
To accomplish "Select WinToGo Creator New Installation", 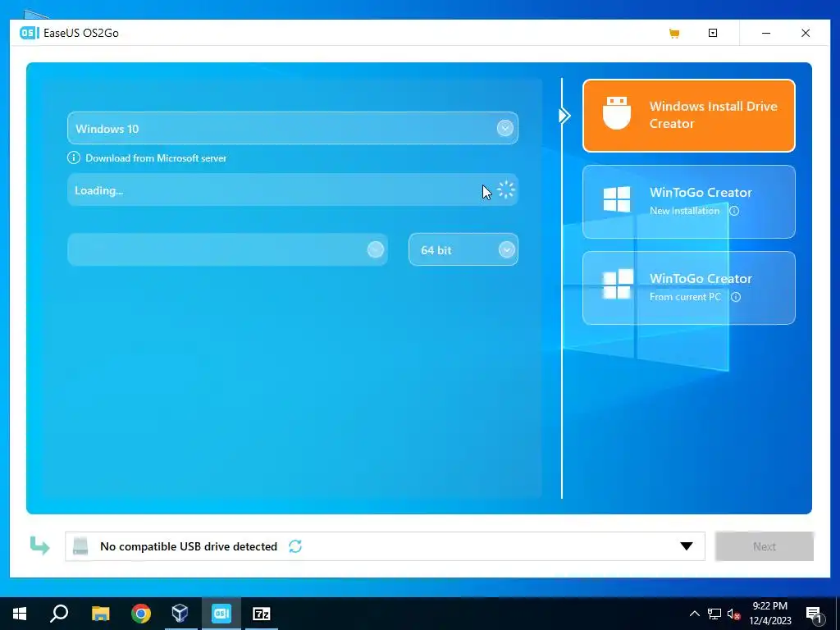I will coord(688,202).
